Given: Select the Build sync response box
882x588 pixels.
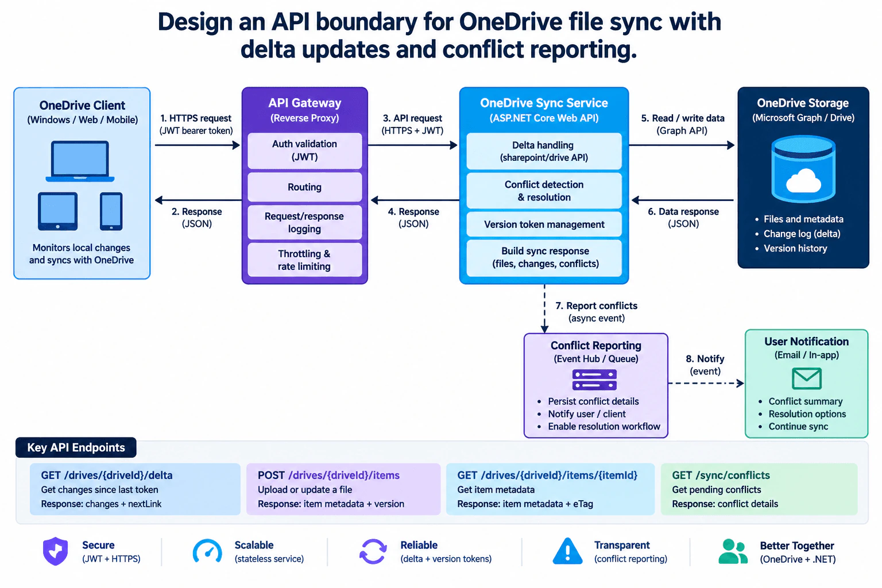Looking at the screenshot, I should point(544,258).
